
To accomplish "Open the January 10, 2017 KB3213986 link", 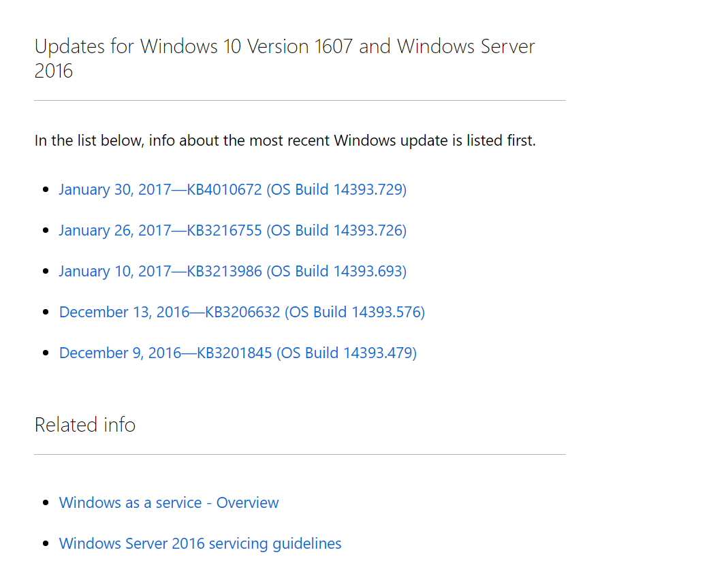I will [x=232, y=271].
